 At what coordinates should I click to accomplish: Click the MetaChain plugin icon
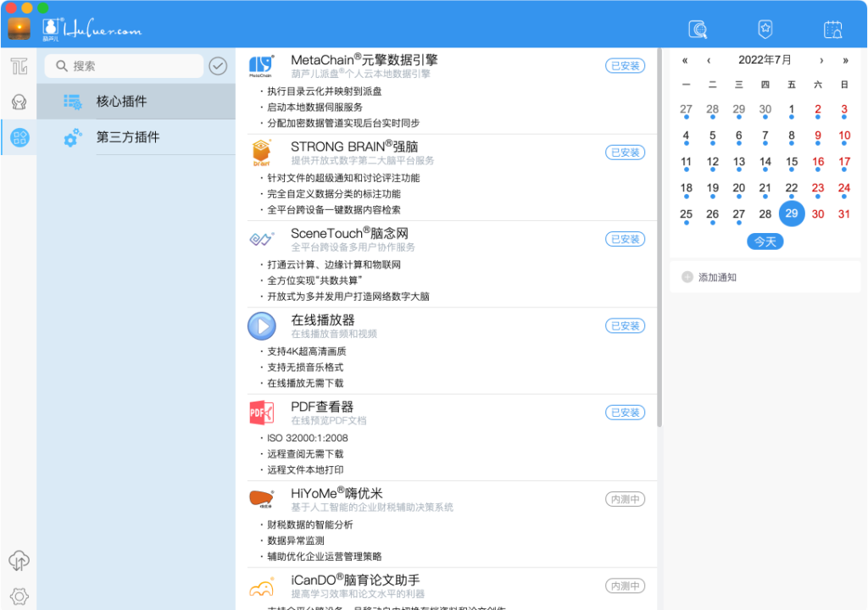pyautogui.click(x=261, y=66)
